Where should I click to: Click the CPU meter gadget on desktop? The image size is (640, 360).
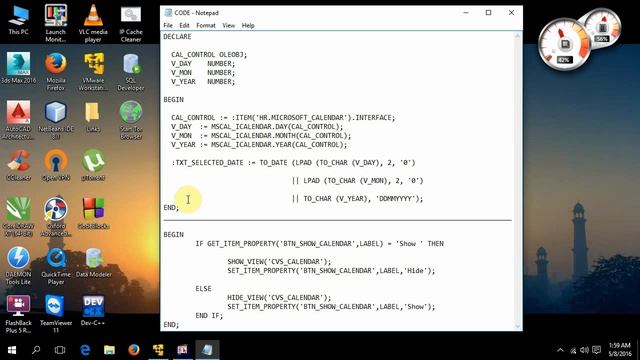564,44
